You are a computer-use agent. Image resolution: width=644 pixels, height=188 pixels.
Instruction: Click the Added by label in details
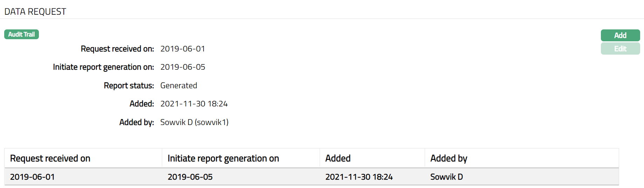pyautogui.click(x=136, y=122)
